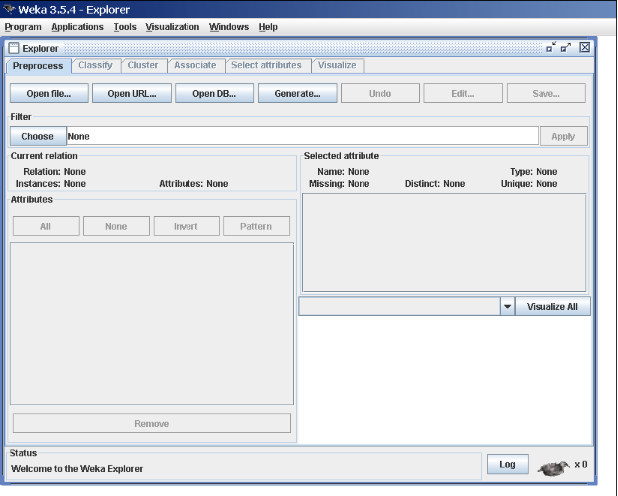Image resolution: width=618 pixels, height=496 pixels.
Task: Iconify the Explorer internal frame
Action: tap(551, 48)
